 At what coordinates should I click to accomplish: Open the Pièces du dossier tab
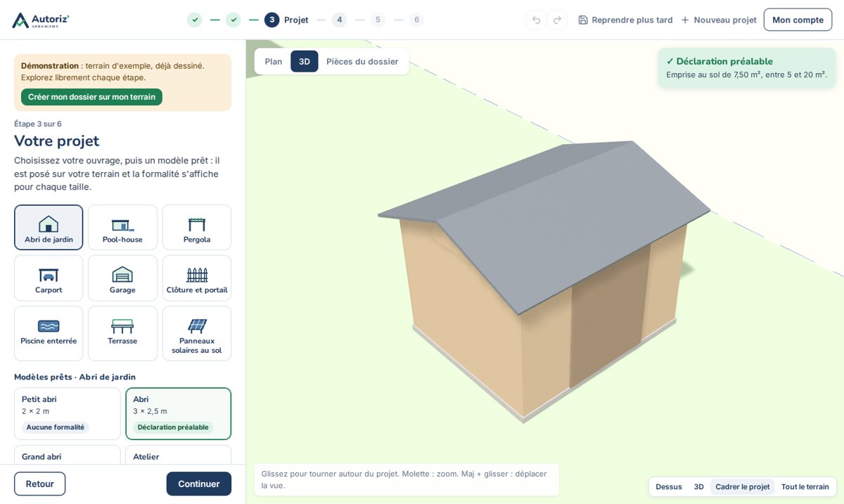[362, 61]
